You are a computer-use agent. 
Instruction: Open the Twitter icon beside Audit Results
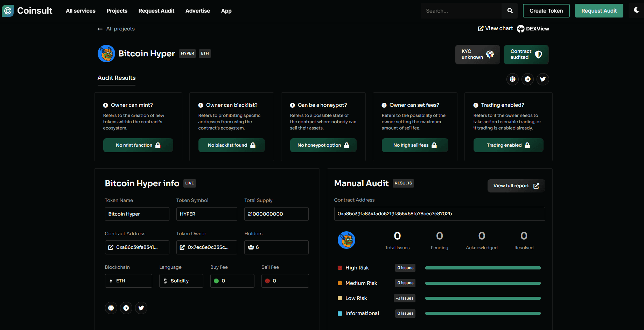[x=542, y=79]
